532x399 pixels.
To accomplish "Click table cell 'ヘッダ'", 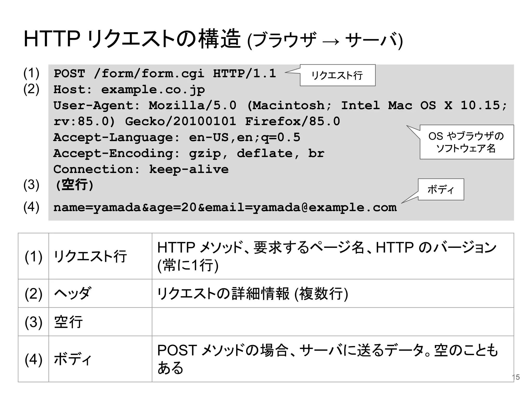I will 100,294.
